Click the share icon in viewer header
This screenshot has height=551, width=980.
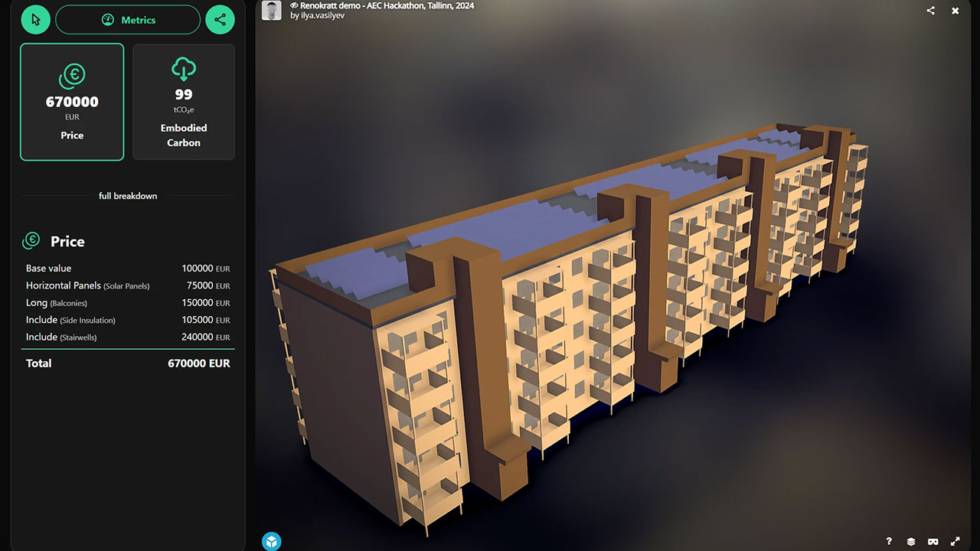pos(931,11)
